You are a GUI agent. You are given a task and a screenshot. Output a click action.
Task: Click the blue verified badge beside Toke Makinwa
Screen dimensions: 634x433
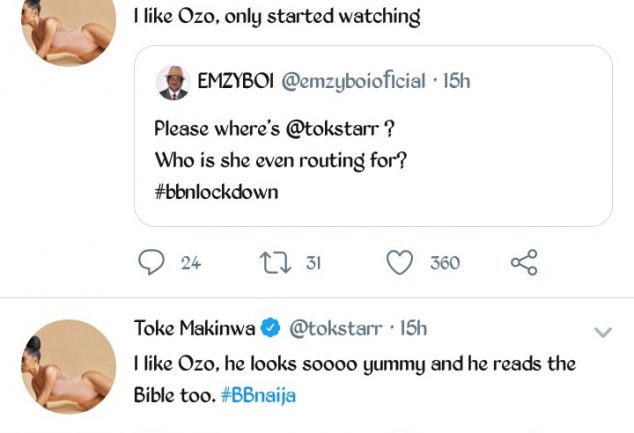pos(269,327)
